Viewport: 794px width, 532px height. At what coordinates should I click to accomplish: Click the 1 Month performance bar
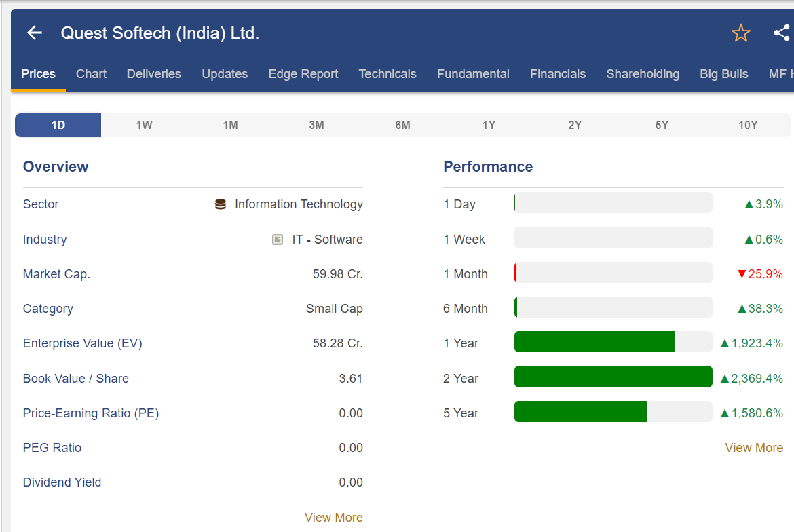pos(613,272)
